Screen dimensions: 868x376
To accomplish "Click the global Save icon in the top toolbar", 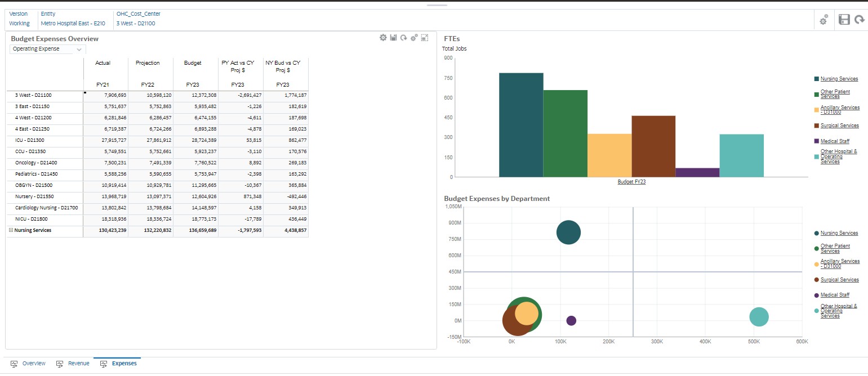I will [x=844, y=19].
